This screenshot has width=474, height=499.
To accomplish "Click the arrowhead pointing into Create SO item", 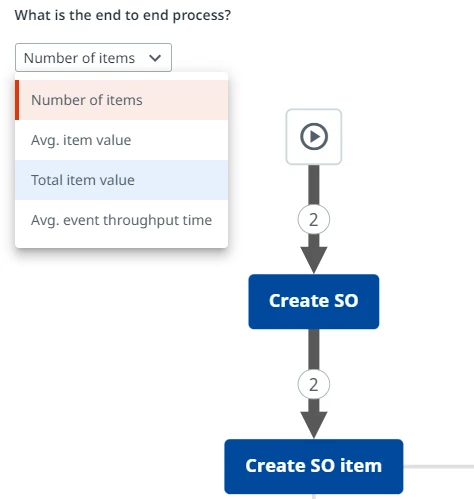I will pos(314,425).
